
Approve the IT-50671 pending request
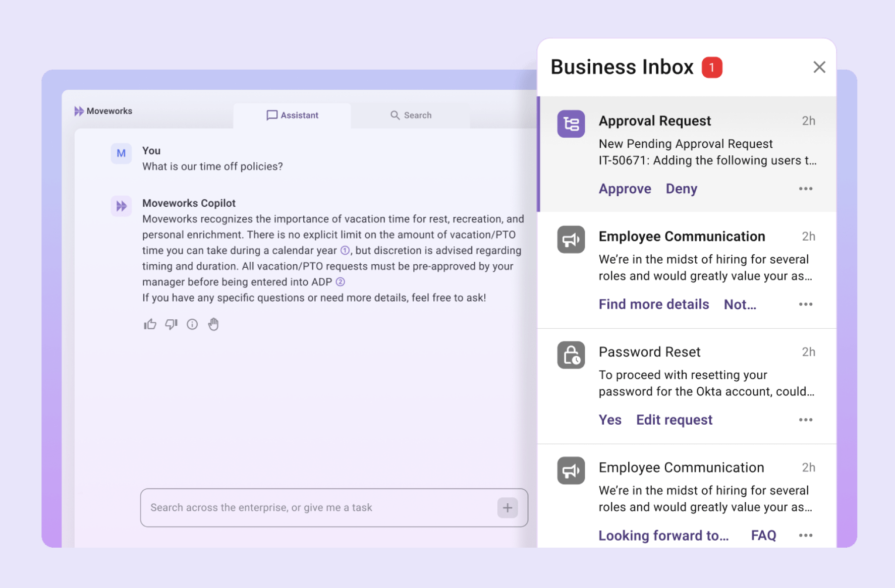coord(625,189)
